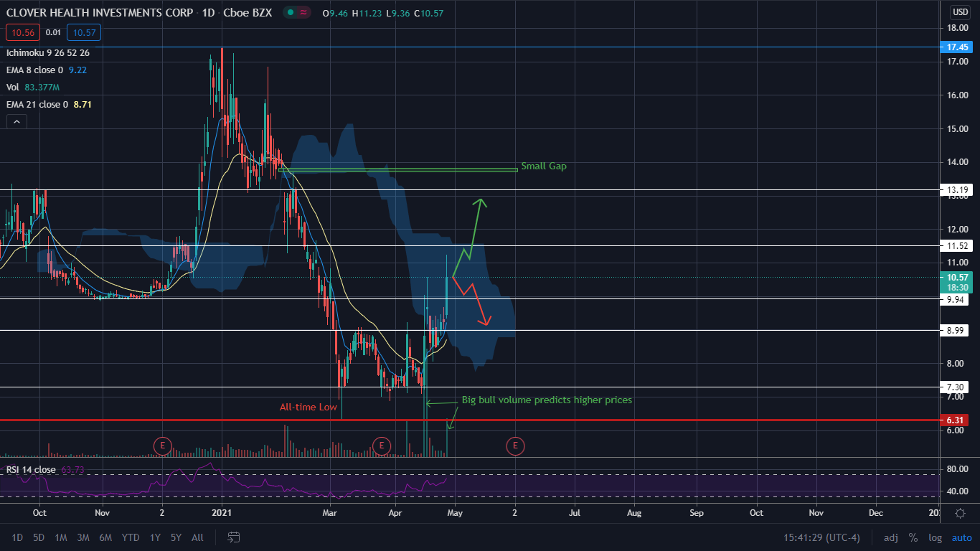Click the pink delayed-data wave icon
The width and height of the screenshot is (980, 551).
click(x=303, y=13)
